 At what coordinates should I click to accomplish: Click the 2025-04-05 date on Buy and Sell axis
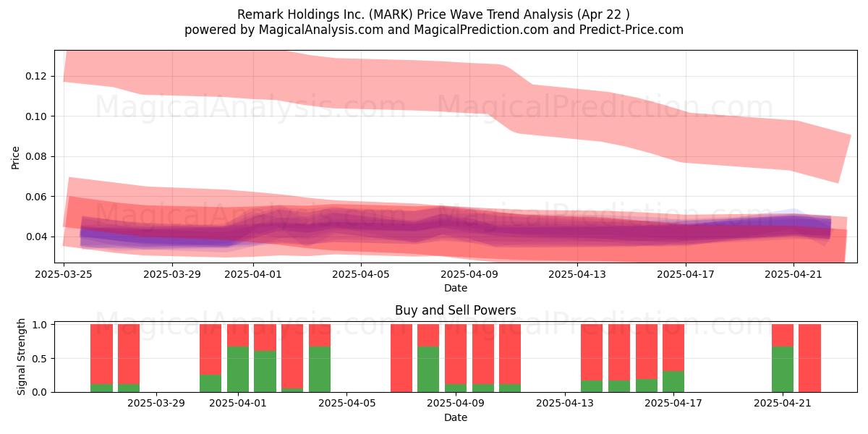point(347,404)
